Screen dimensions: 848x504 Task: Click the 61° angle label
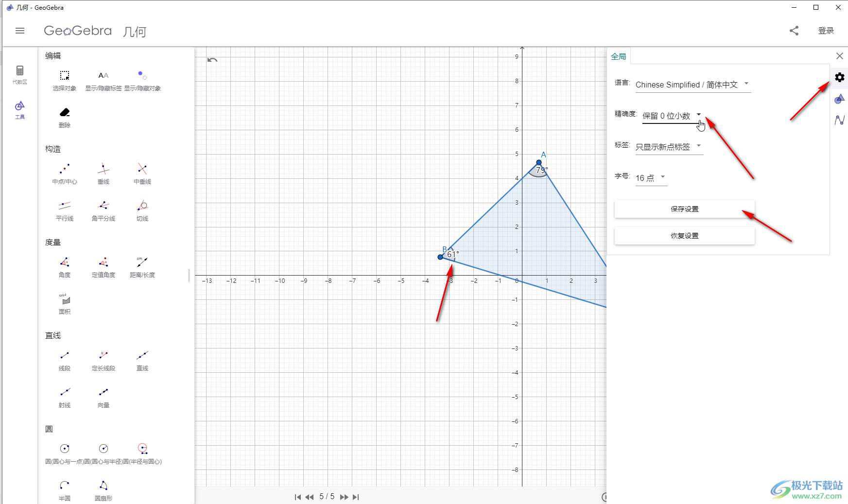tap(453, 254)
